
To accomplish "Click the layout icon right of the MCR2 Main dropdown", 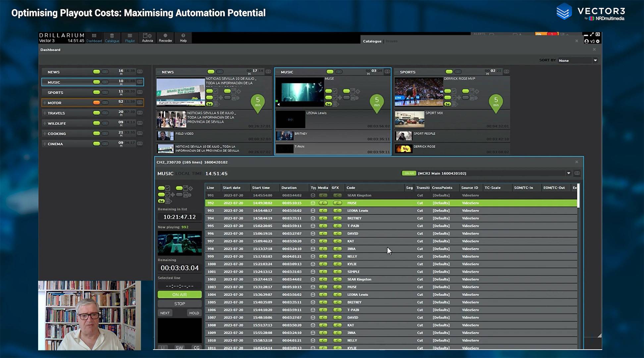I will pos(577,173).
